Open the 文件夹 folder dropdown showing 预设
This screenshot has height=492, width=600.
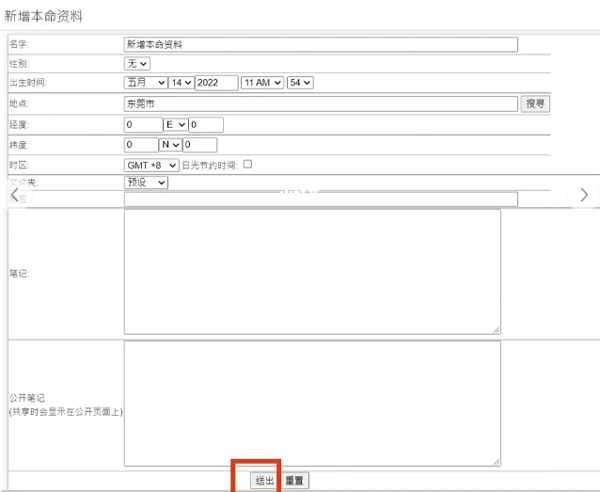tap(146, 182)
